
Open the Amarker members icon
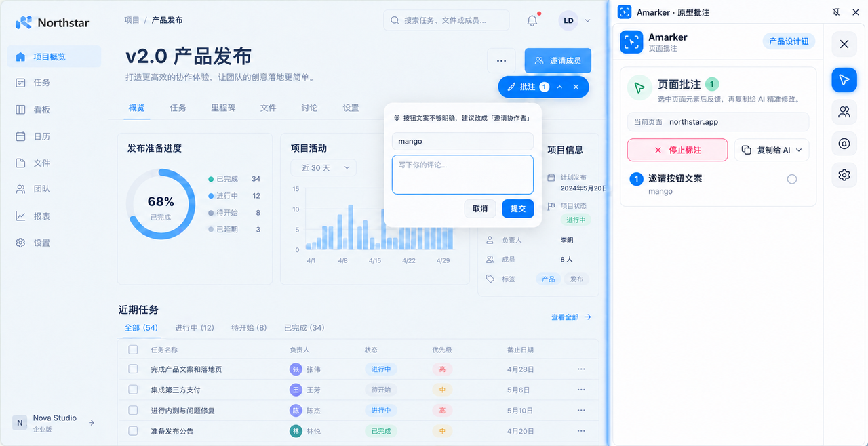[x=844, y=112]
